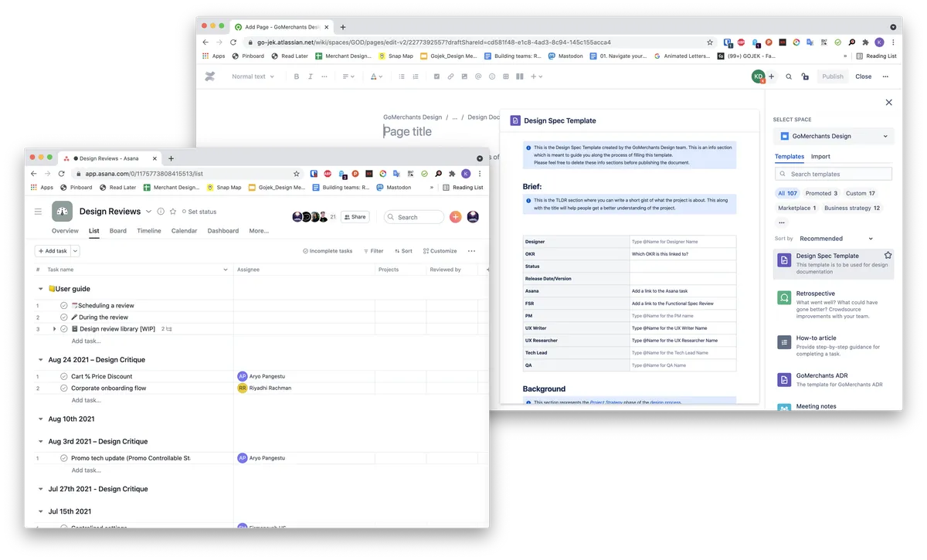Open the Asana sidebar hamburger menu

point(38,212)
